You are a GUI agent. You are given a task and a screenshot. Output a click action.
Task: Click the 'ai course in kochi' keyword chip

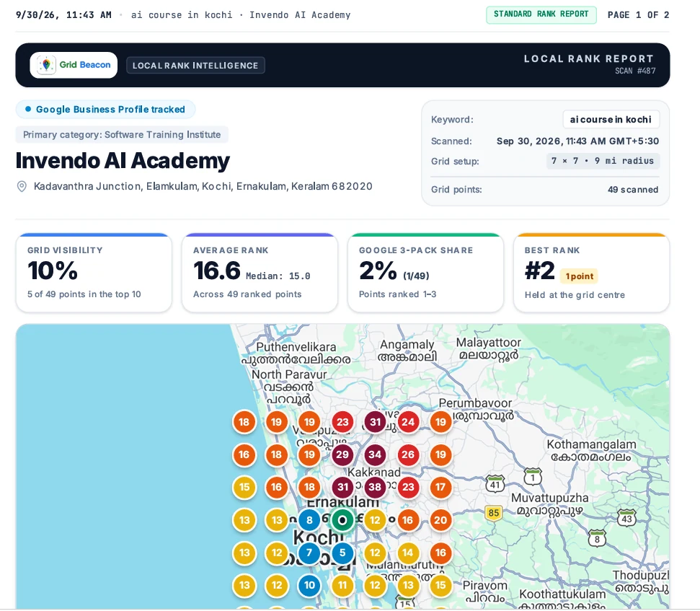pyautogui.click(x=611, y=120)
